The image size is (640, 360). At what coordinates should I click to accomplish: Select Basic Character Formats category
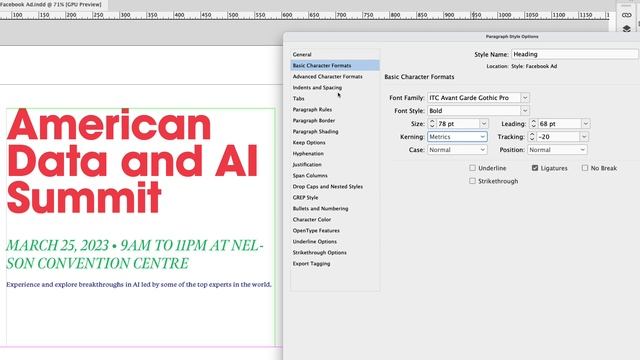click(335, 65)
